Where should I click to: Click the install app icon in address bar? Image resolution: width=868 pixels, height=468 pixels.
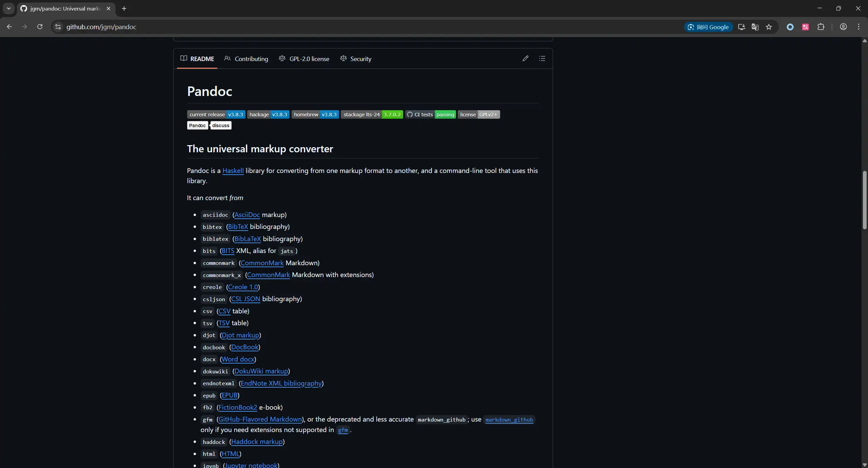742,27
